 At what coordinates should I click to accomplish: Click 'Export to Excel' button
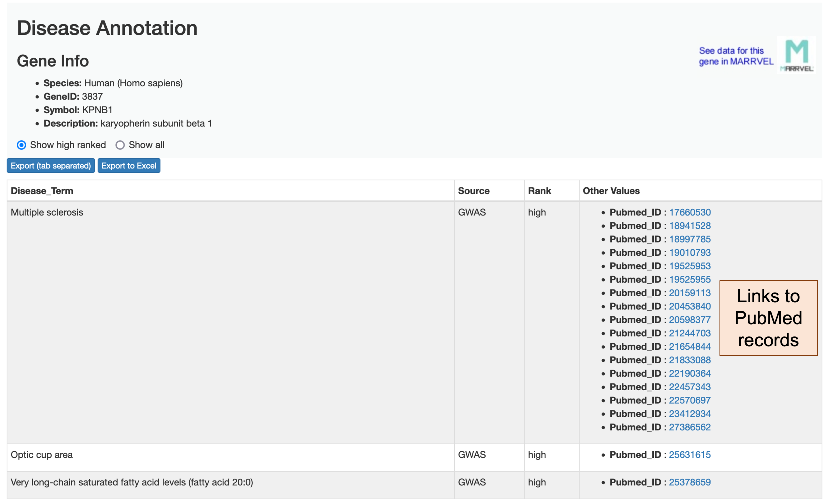(x=129, y=166)
